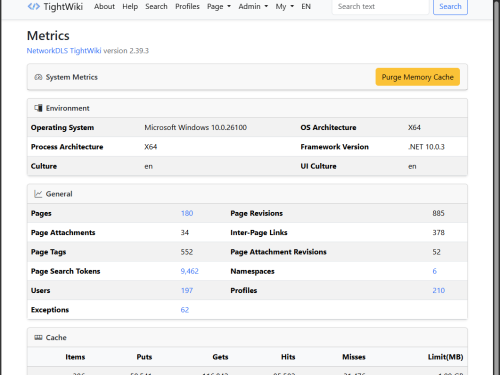Viewport: 500px width, 375px height.
Task: Click the version 2.39.3 text
Action: pyautogui.click(x=126, y=51)
